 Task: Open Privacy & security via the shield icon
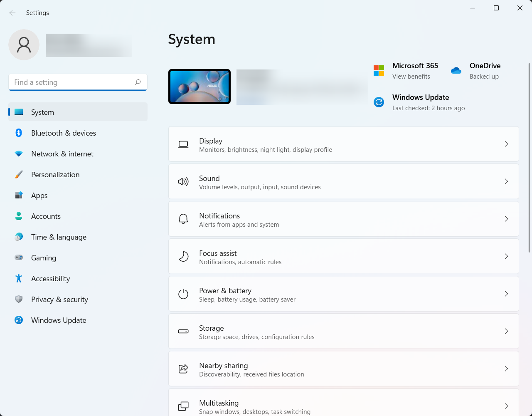(x=19, y=299)
